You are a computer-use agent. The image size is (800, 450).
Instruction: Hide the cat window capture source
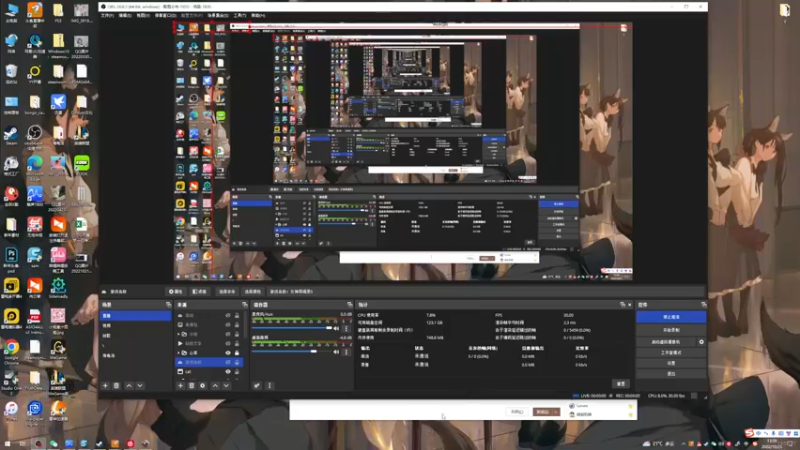click(228, 371)
